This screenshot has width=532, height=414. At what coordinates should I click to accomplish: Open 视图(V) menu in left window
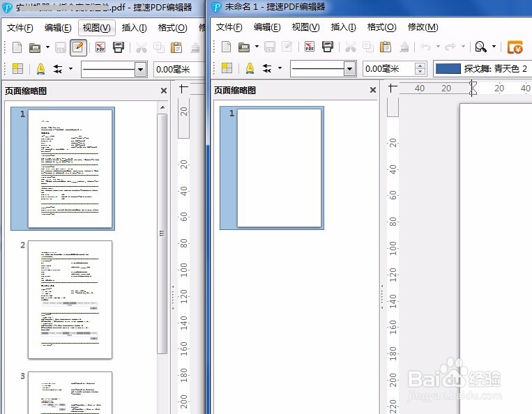(x=97, y=28)
